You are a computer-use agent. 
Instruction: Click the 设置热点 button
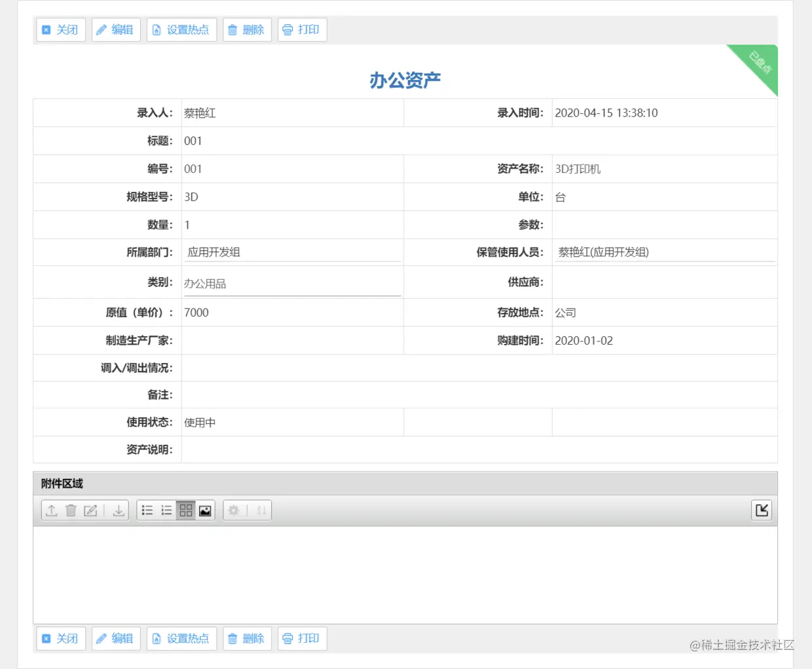[181, 29]
